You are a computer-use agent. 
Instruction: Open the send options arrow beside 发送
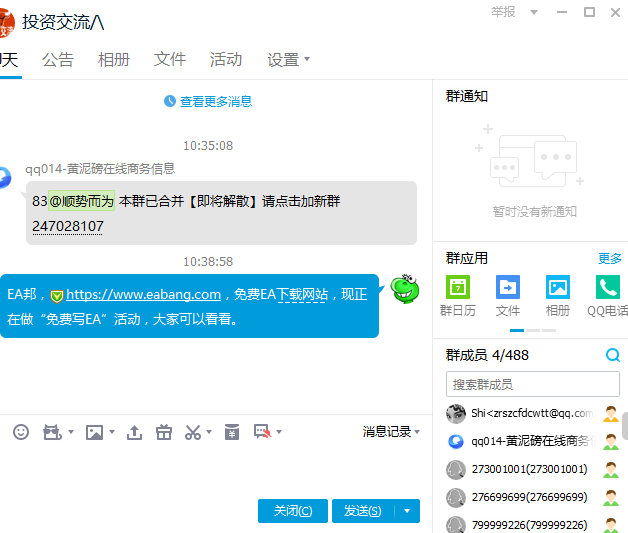click(407, 511)
